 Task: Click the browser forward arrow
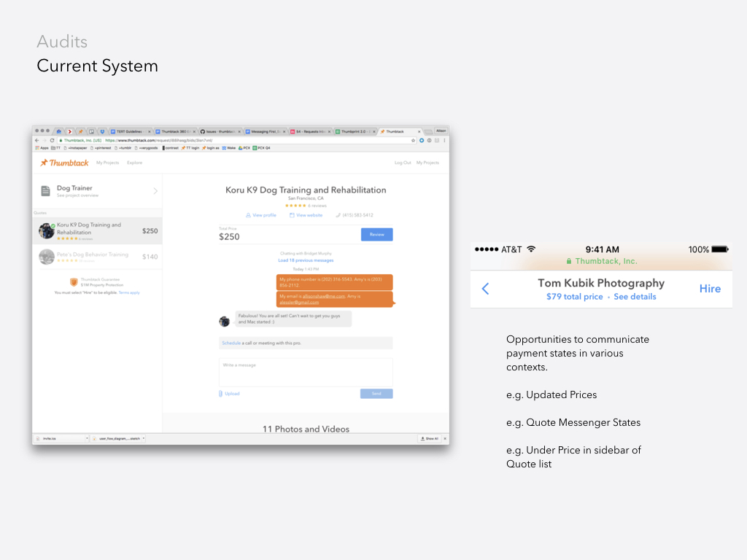pos(44,141)
